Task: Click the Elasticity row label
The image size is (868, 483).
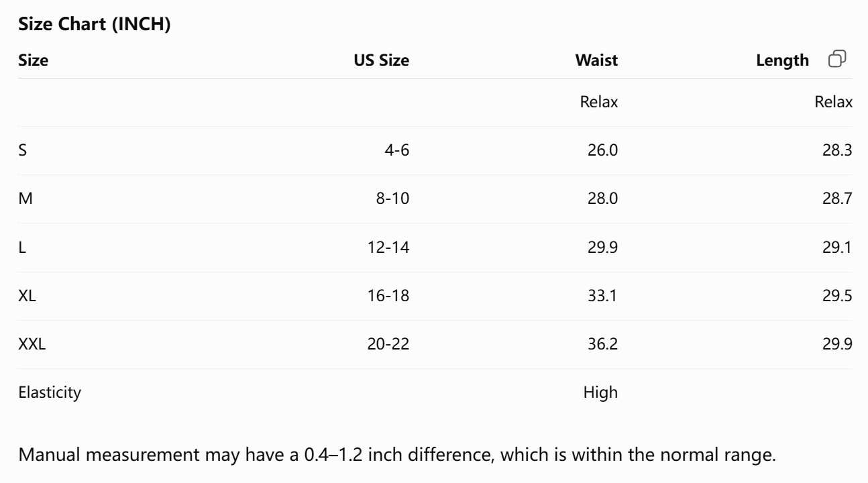Action: [50, 392]
